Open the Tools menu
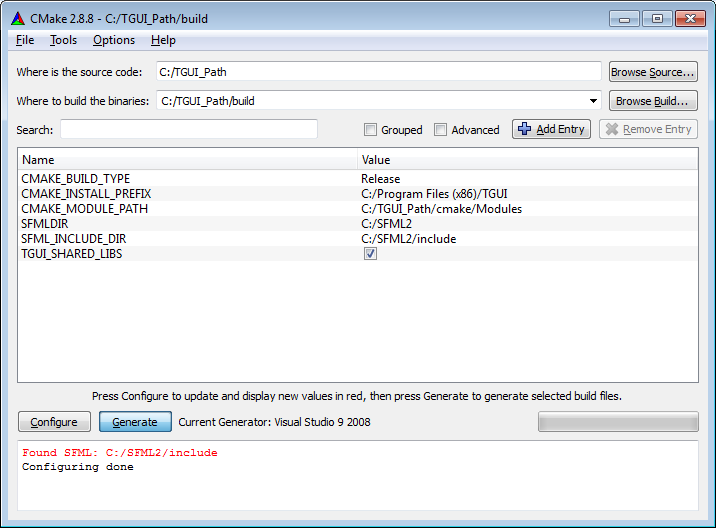Image resolution: width=716 pixels, height=528 pixels. 63,40
